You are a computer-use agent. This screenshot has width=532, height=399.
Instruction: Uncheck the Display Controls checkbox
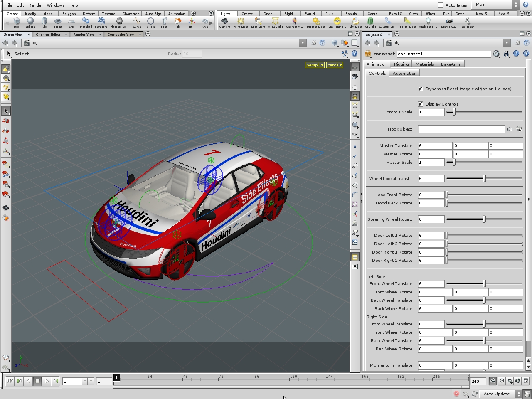tap(420, 104)
